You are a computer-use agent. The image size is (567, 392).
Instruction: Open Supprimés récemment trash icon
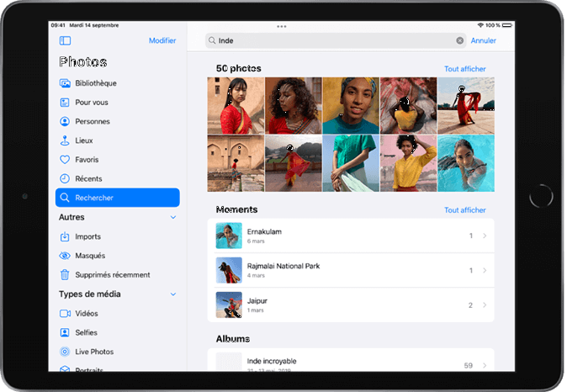[x=65, y=274]
